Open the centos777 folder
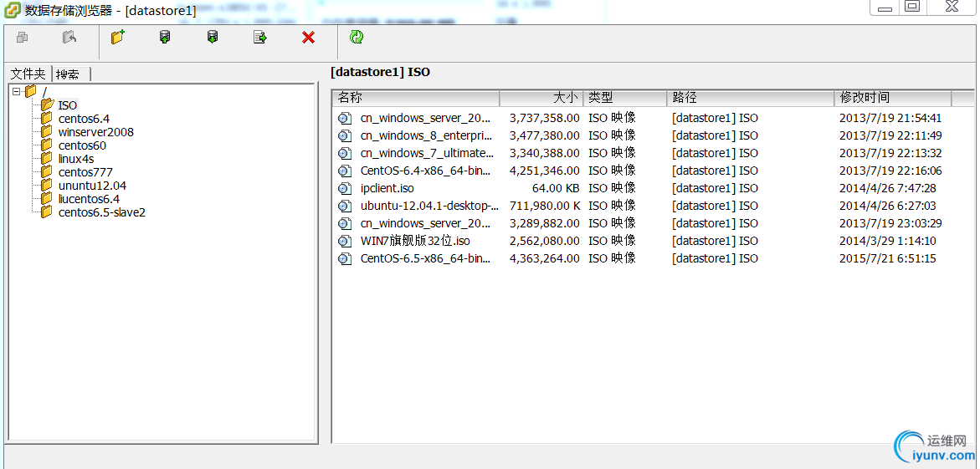Viewport: 980px width, 469px height. (x=85, y=172)
